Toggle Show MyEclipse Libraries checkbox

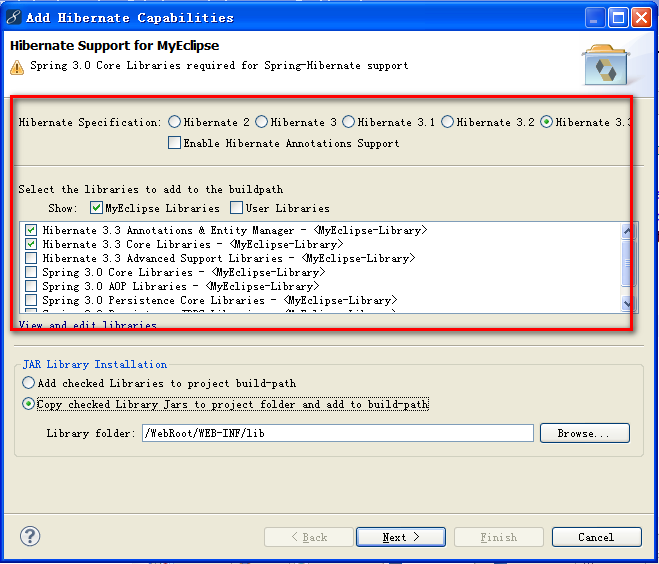96,208
